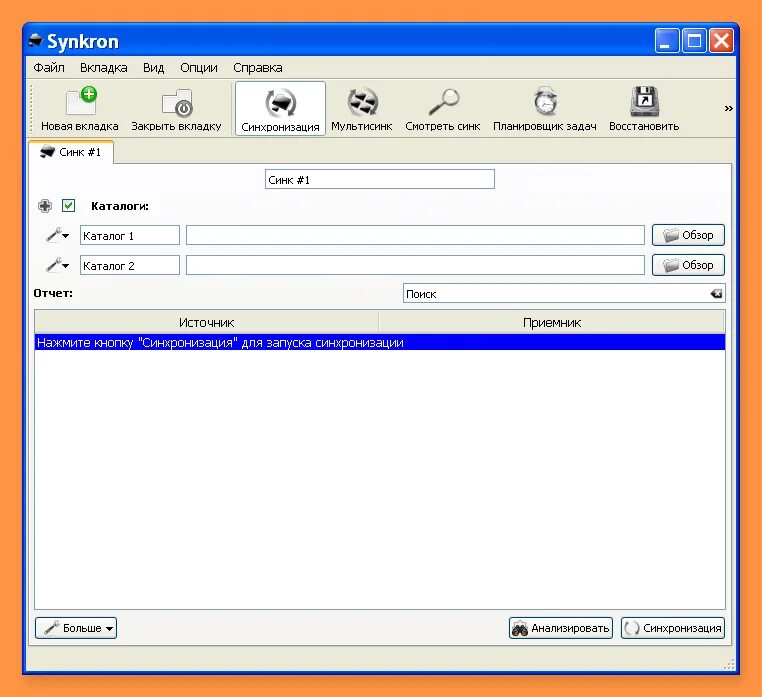Click the Каталог 2 name field
Image resolution: width=762 pixels, height=697 pixels.
tap(130, 265)
